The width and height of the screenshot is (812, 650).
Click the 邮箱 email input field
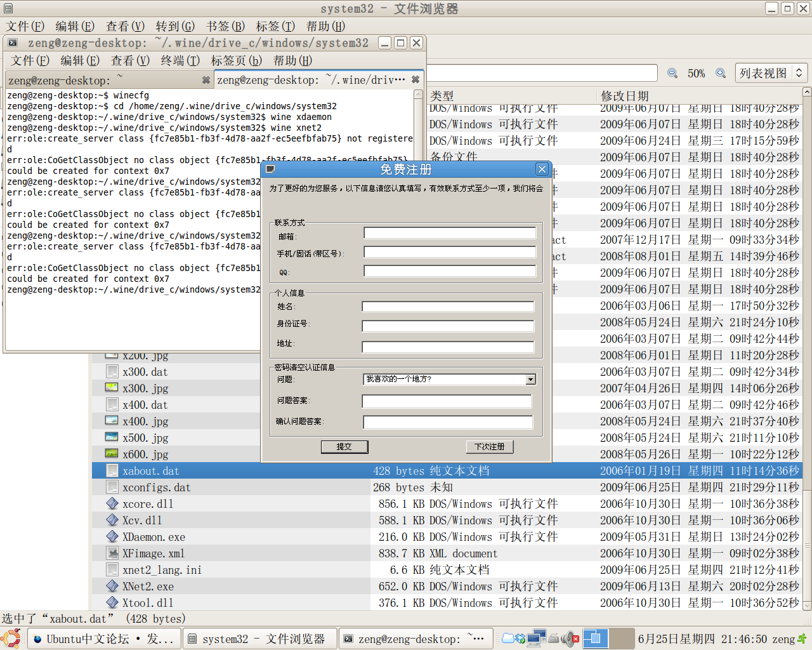450,233
